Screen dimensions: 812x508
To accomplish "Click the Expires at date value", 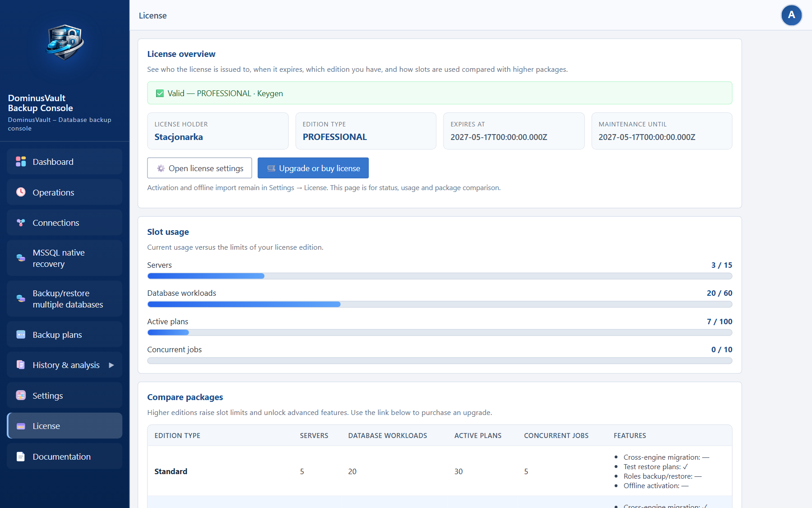I will pyautogui.click(x=499, y=137).
